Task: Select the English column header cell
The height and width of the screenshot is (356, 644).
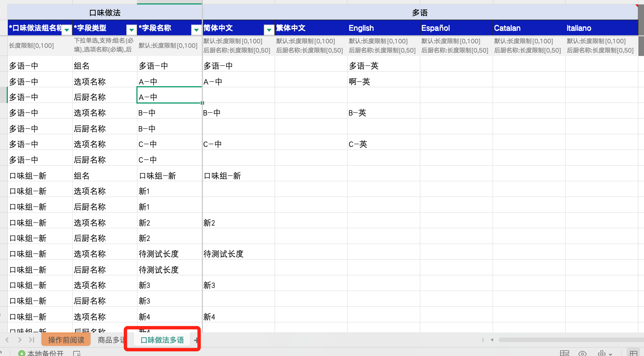Action: click(383, 28)
